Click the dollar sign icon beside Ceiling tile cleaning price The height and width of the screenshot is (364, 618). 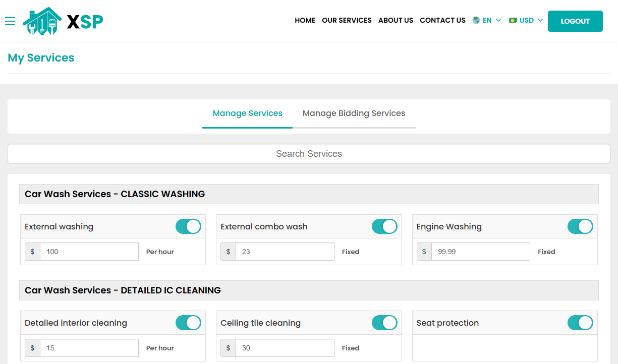point(228,347)
